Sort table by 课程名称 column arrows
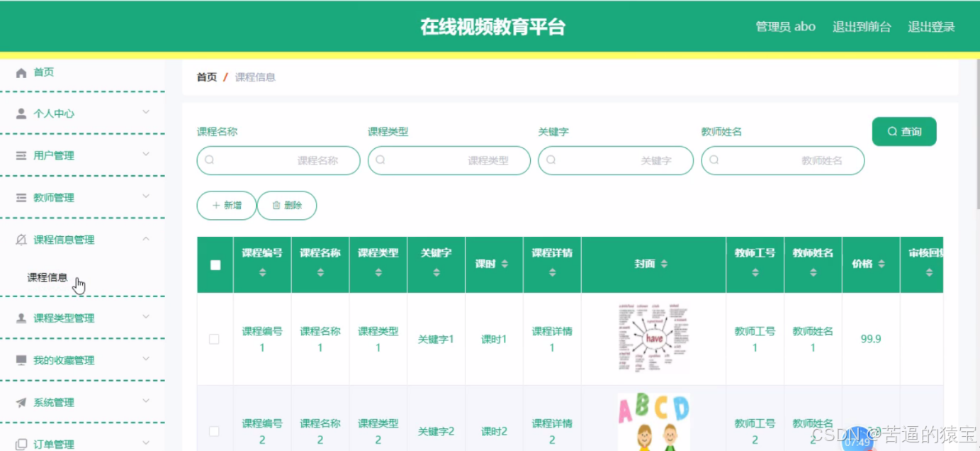The image size is (980, 451). (x=320, y=272)
